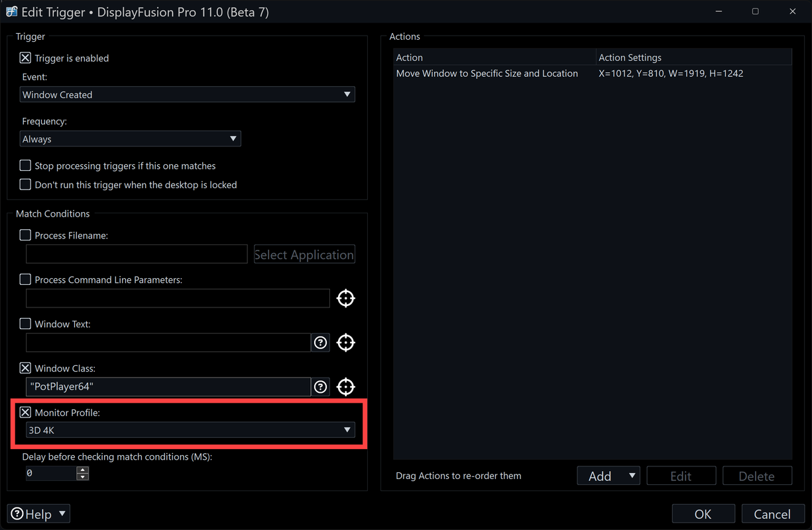The width and height of the screenshot is (812, 530).
Task: Uncheck the Window Class condition
Action: click(x=25, y=368)
